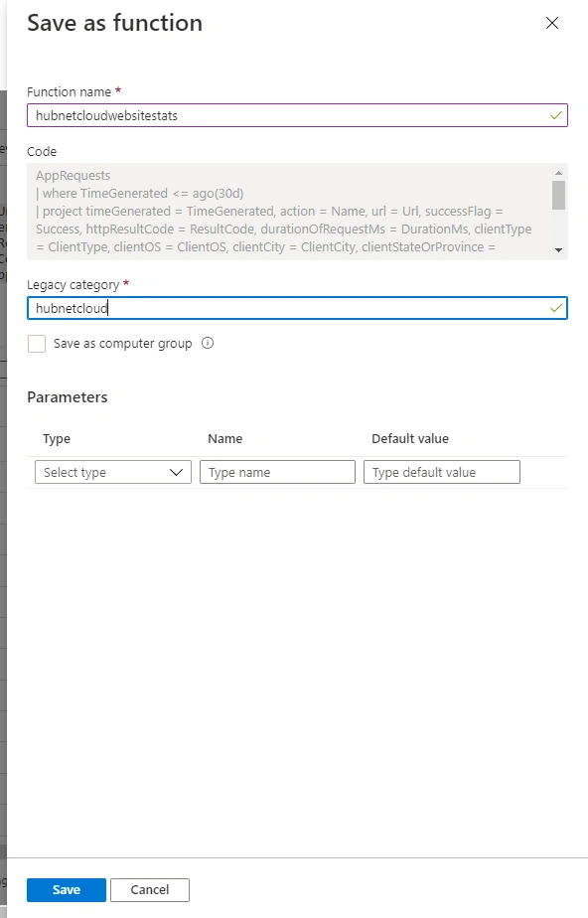This screenshot has width=588, height=918.
Task: Save the function
Action: pos(67,890)
